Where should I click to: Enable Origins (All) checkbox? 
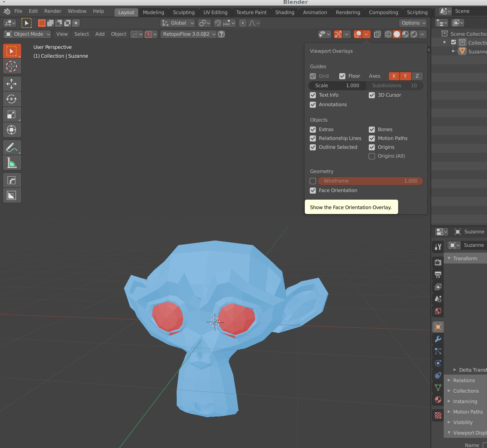click(x=372, y=156)
